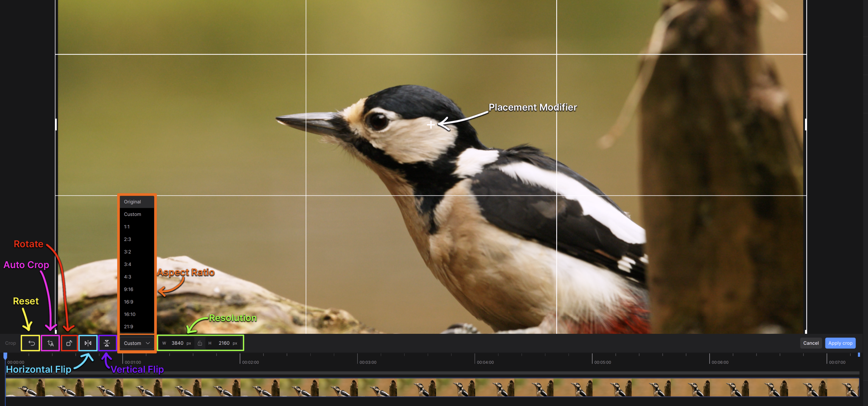Click the Rotate icon
Image resolution: width=868 pixels, height=406 pixels.
(69, 343)
